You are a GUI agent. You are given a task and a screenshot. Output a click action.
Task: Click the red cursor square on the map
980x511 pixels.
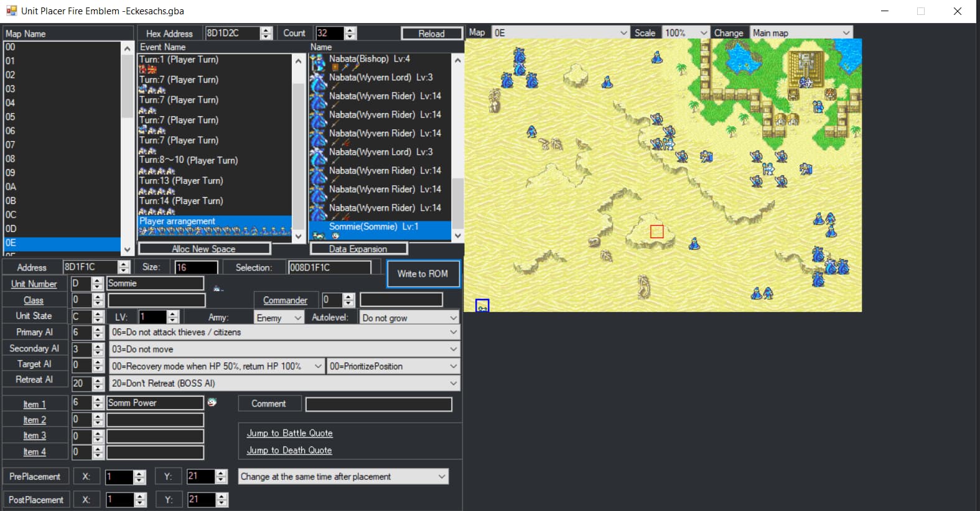(x=656, y=232)
